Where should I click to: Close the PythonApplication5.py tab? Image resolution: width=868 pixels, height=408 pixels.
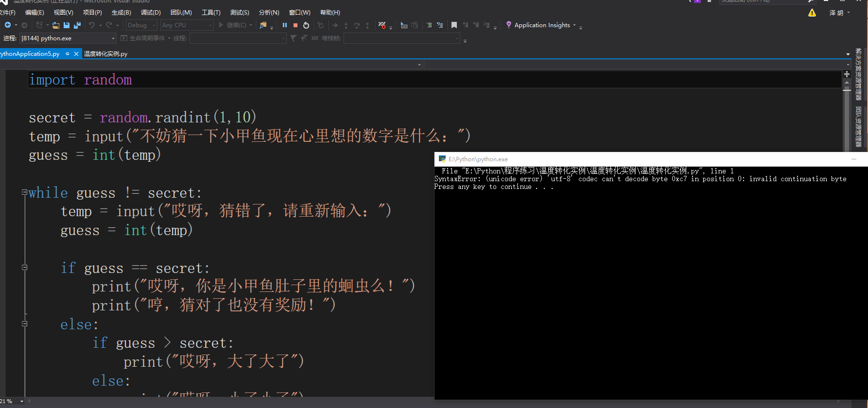click(x=76, y=54)
